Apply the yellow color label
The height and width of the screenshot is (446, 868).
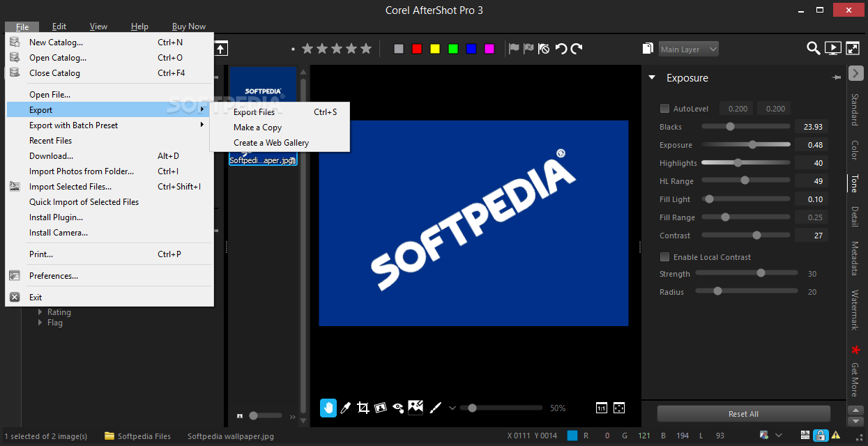[435, 49]
